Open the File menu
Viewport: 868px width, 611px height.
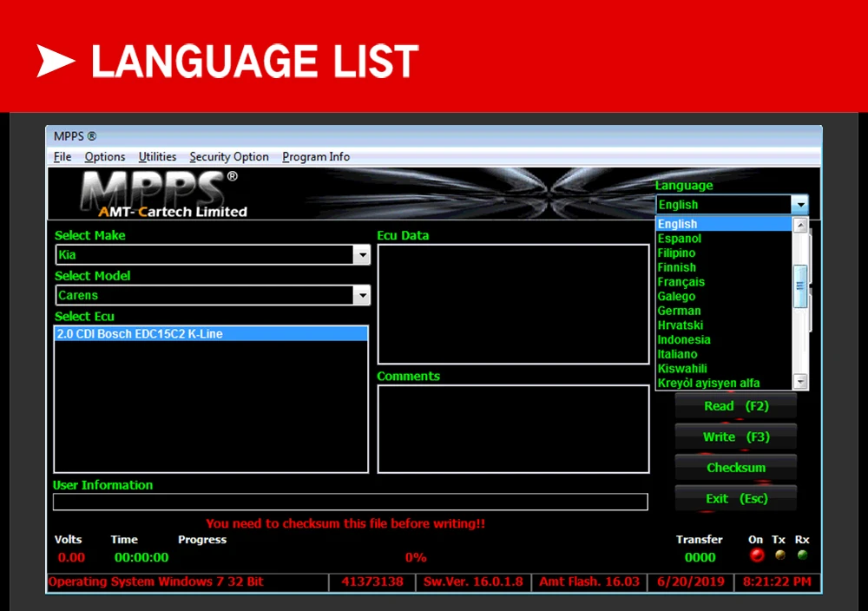tap(62, 156)
